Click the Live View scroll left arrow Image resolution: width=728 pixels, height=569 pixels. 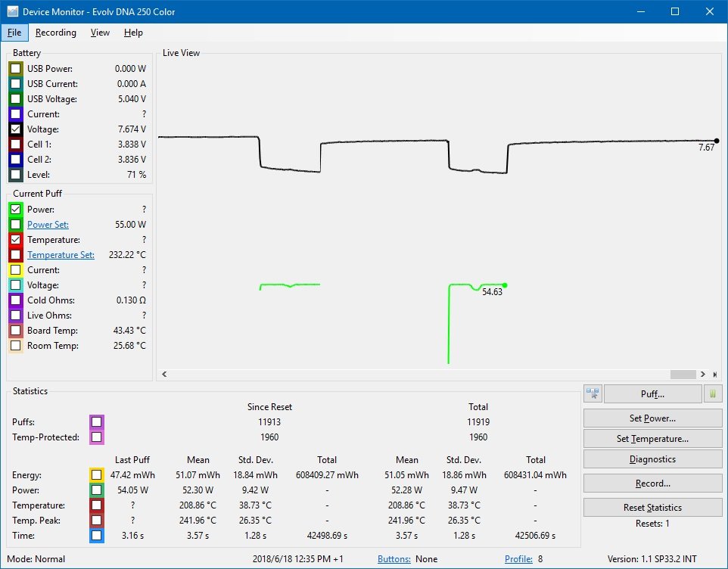point(164,374)
